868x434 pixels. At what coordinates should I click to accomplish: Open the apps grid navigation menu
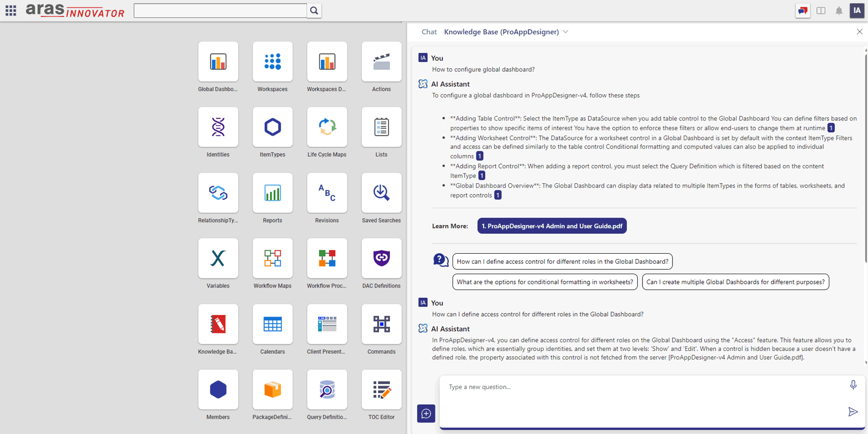point(11,10)
